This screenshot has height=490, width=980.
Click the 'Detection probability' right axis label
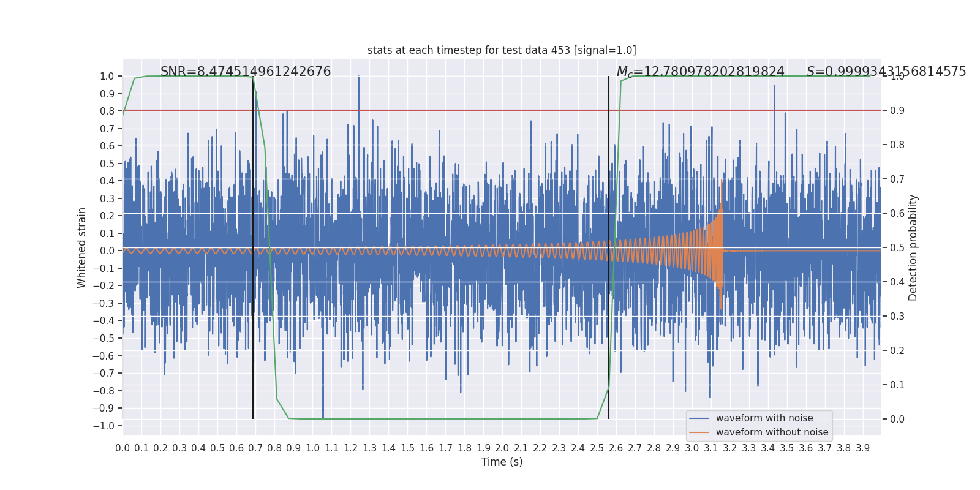913,247
